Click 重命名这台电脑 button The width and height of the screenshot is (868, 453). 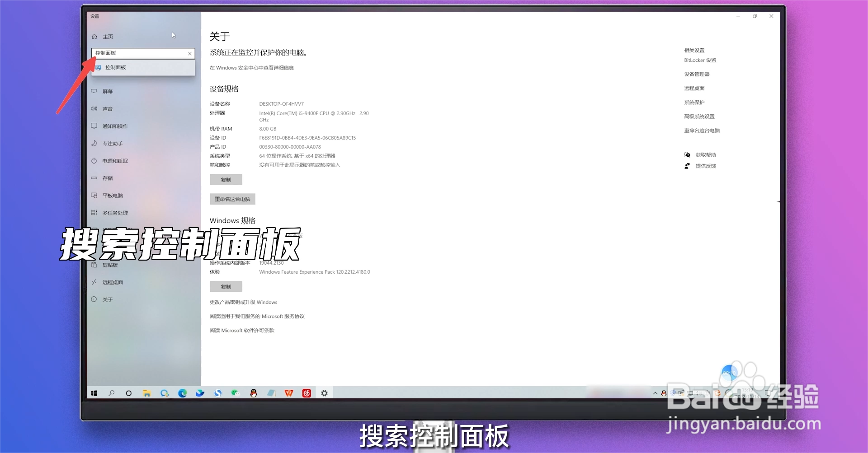tap(232, 199)
